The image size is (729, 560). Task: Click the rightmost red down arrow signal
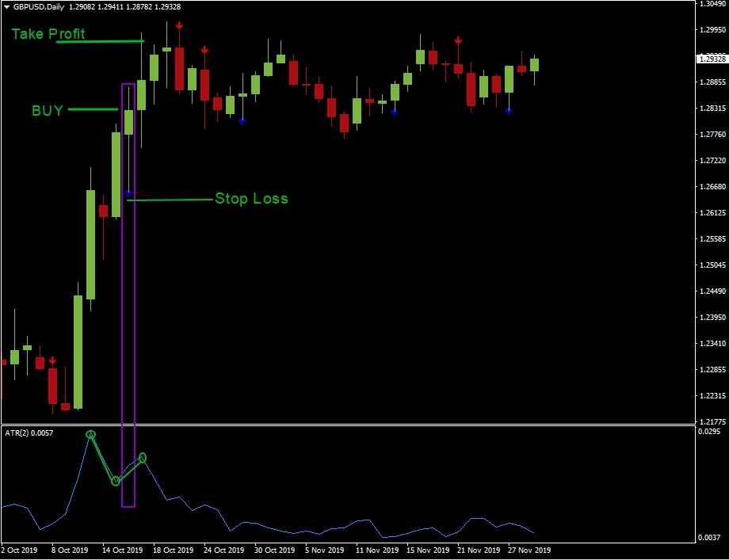click(458, 40)
